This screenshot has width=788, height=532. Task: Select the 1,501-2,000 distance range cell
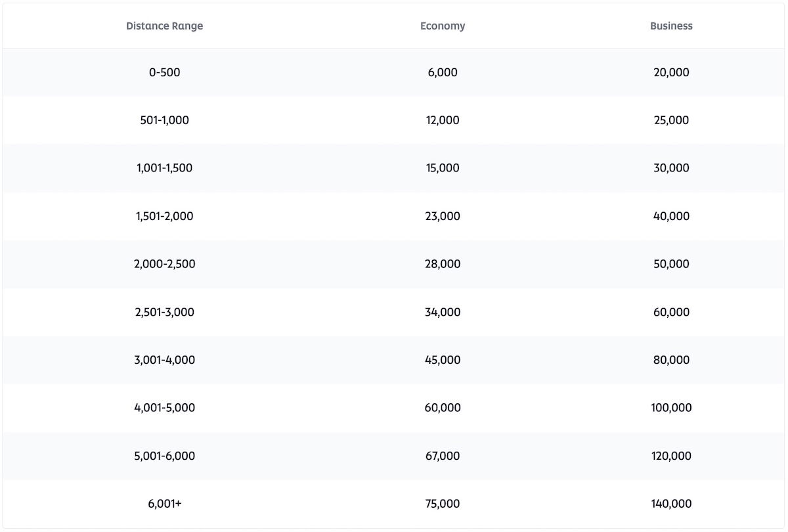coord(164,216)
